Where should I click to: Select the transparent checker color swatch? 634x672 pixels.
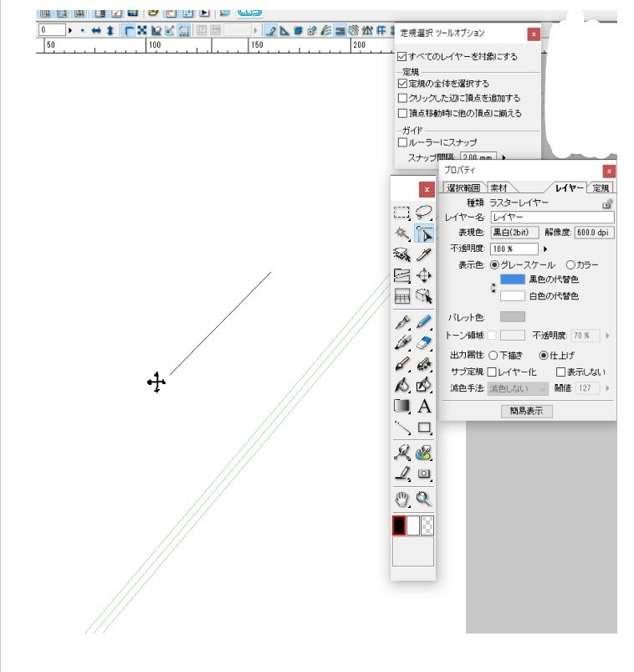427,526
